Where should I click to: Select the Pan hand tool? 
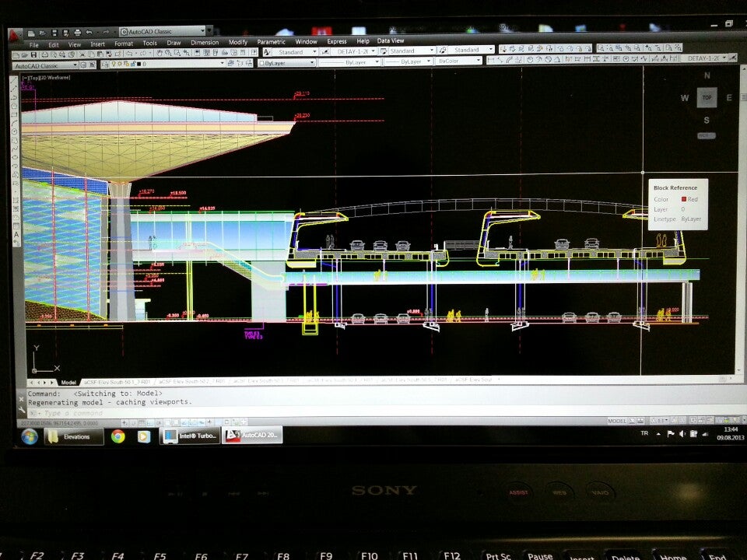[x=159, y=54]
